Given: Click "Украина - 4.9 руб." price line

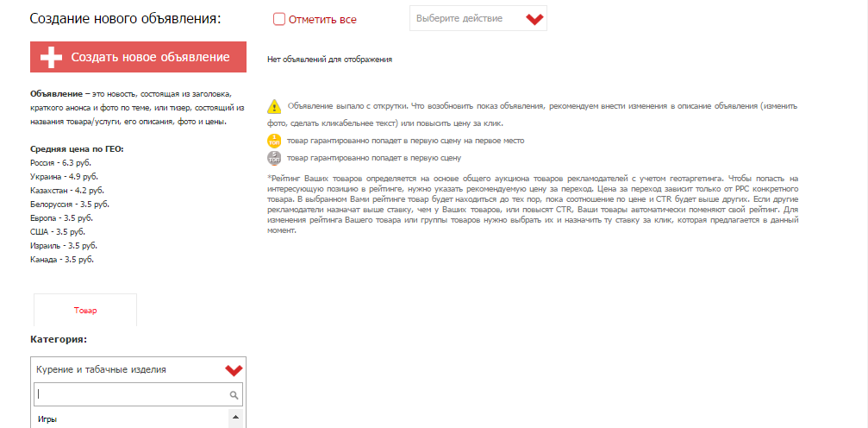Looking at the screenshot, I should pyautogui.click(x=64, y=177).
